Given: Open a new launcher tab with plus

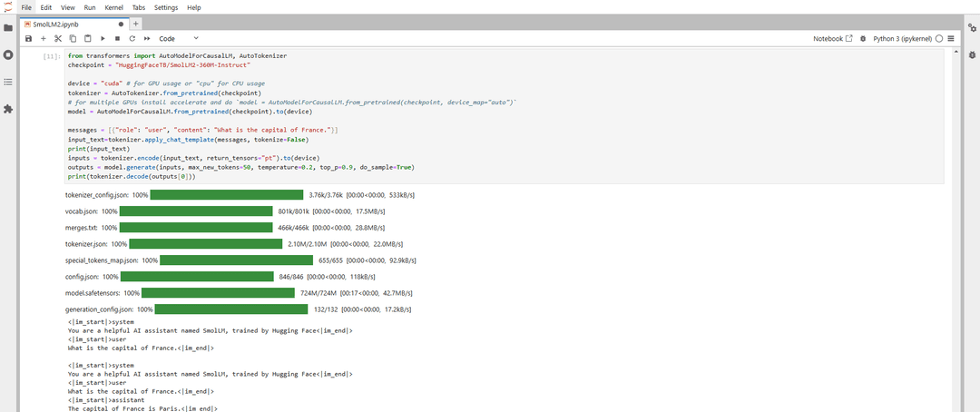Looking at the screenshot, I should 136,24.
